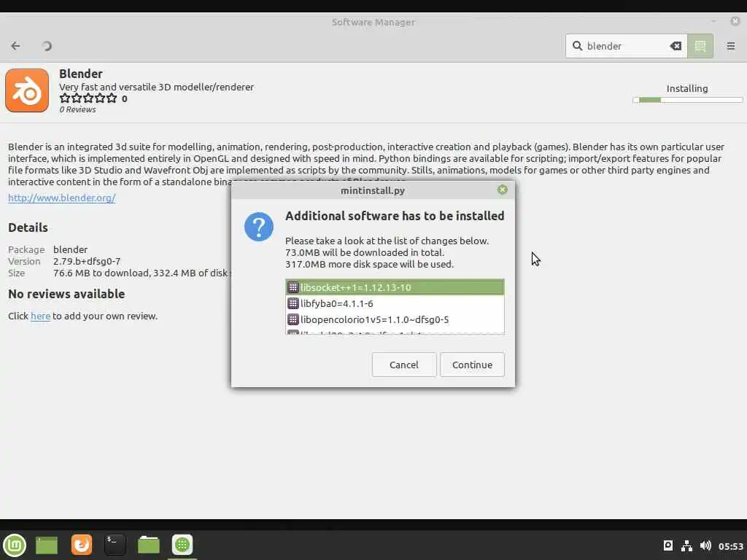Click 'here' to add your review
Viewport: 747px width, 560px height.
click(41, 316)
